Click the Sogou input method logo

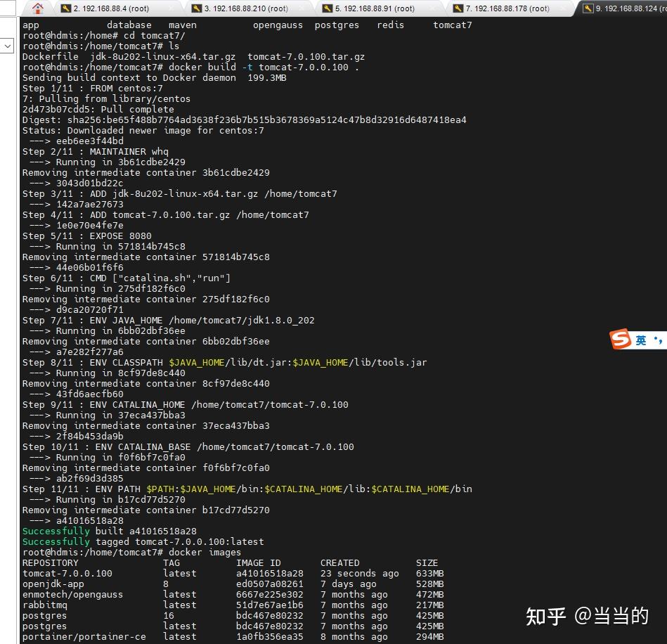620,339
